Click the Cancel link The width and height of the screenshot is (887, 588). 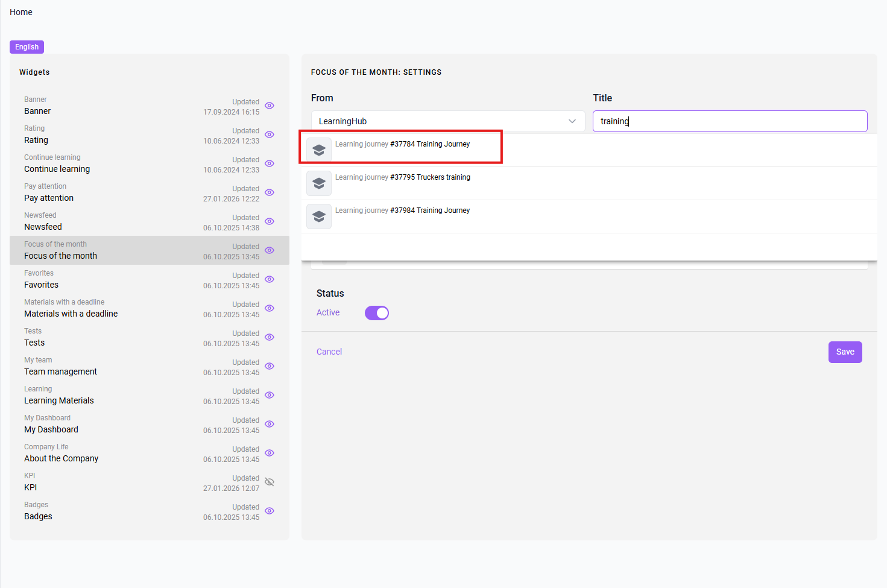pyautogui.click(x=329, y=352)
